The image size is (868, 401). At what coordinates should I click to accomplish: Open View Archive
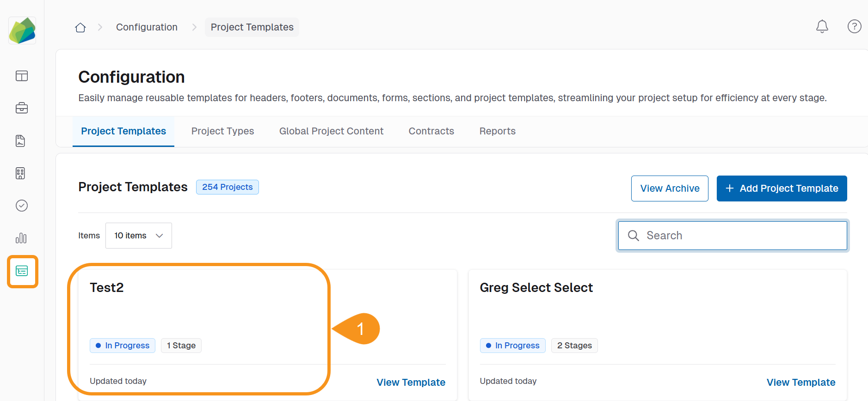point(670,188)
